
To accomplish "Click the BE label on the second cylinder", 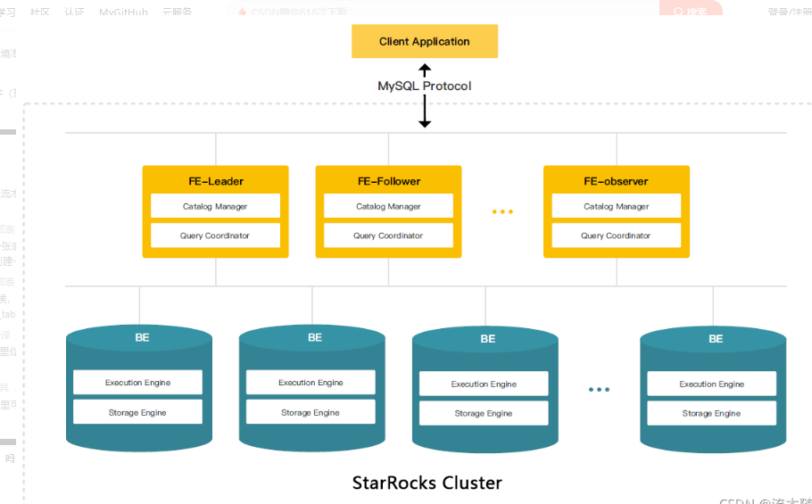I will tap(315, 337).
